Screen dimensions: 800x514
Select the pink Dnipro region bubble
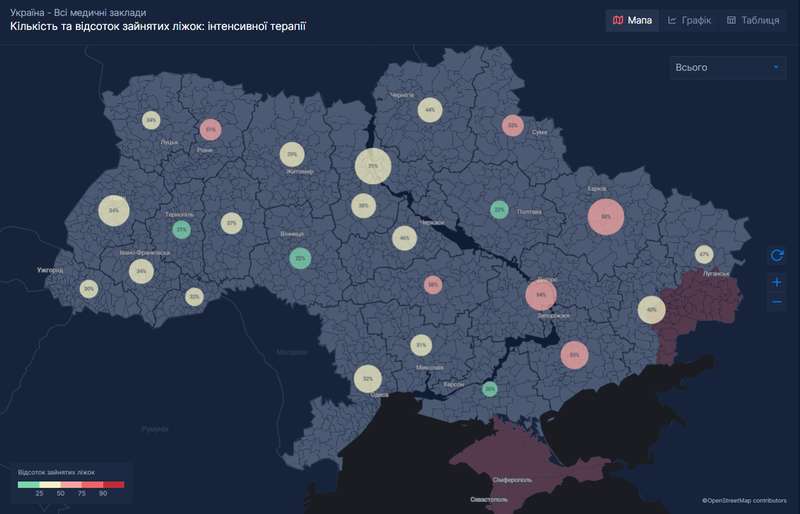click(x=541, y=295)
